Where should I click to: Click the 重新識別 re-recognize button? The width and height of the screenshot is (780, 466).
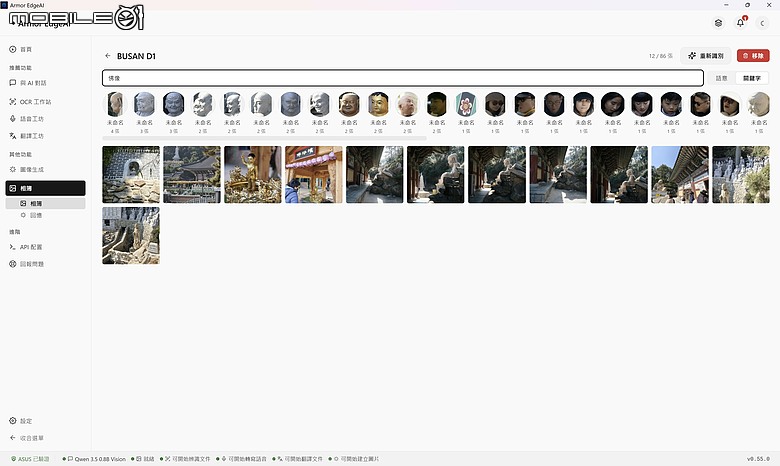click(705, 56)
